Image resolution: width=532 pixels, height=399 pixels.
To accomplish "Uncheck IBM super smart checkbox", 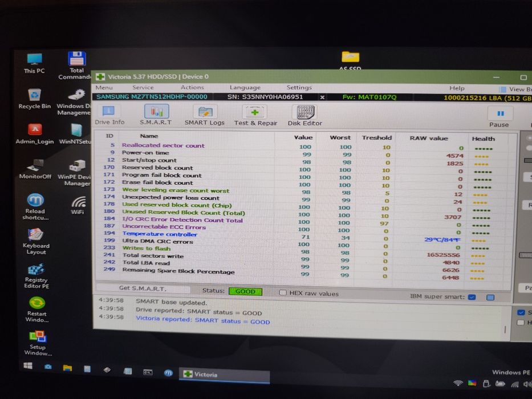I will click(x=472, y=297).
